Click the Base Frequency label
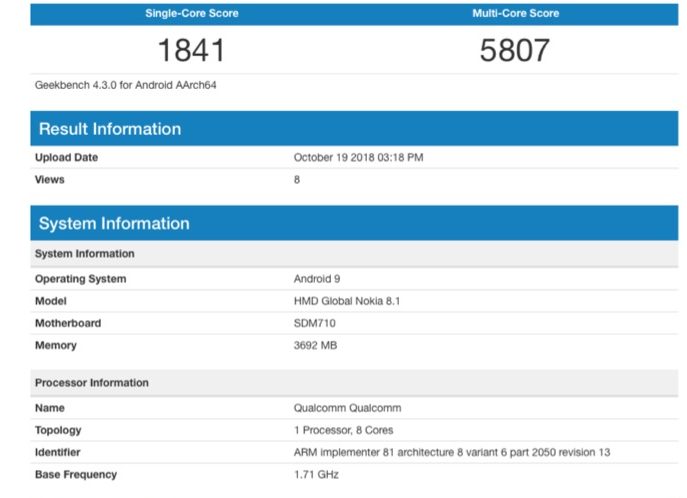 coord(76,474)
